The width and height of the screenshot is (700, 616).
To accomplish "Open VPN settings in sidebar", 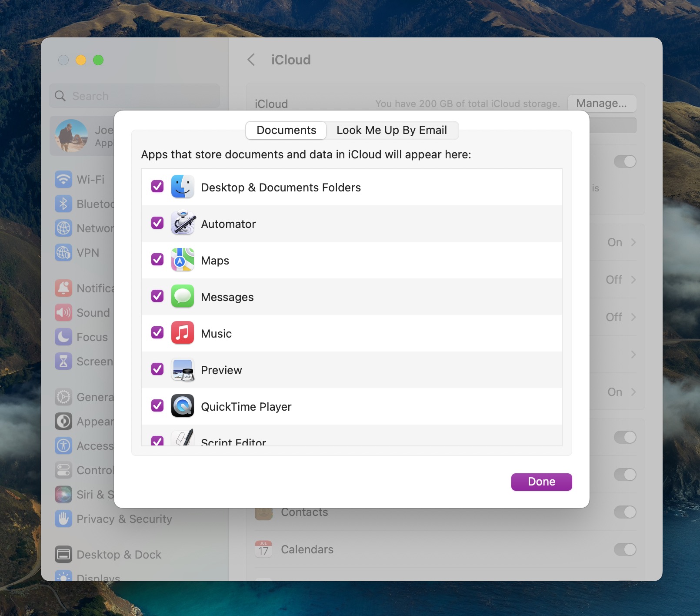I will 83,253.
